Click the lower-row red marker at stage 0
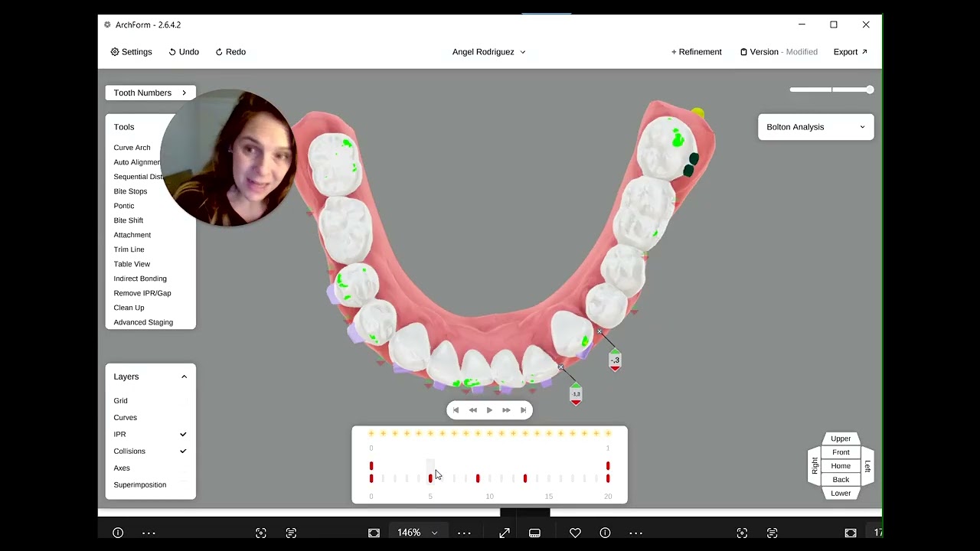 [371, 478]
